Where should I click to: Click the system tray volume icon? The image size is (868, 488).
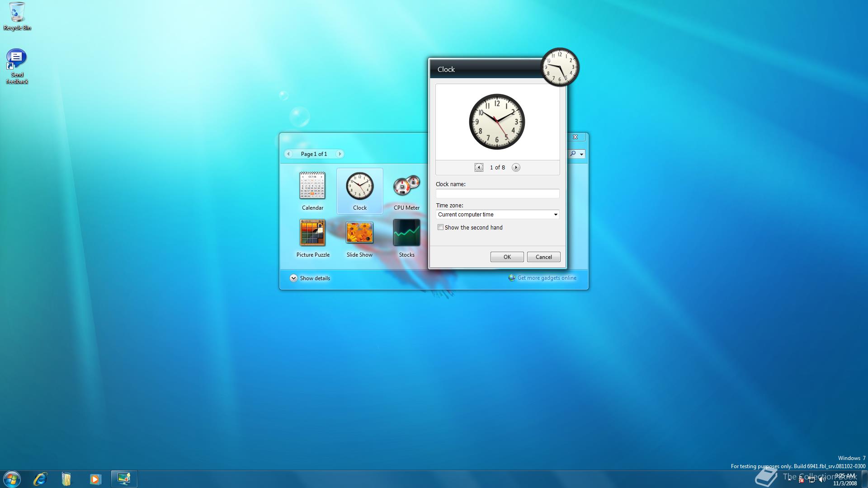click(822, 480)
